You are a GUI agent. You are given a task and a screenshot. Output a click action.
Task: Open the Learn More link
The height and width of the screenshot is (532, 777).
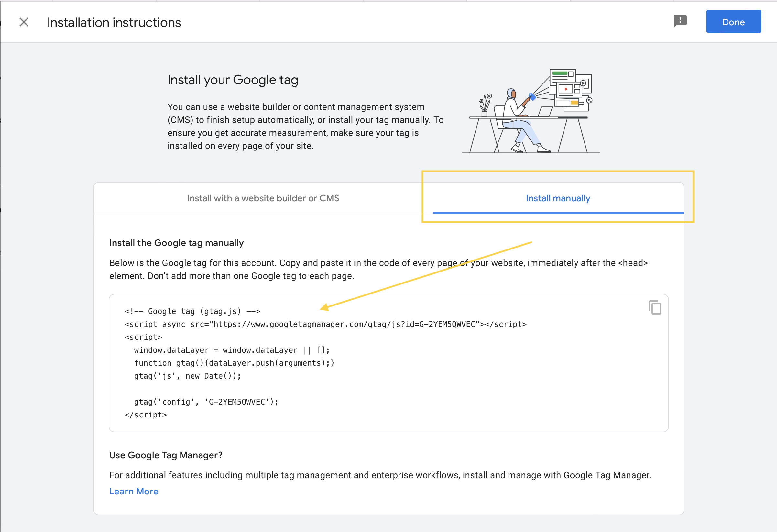click(134, 491)
